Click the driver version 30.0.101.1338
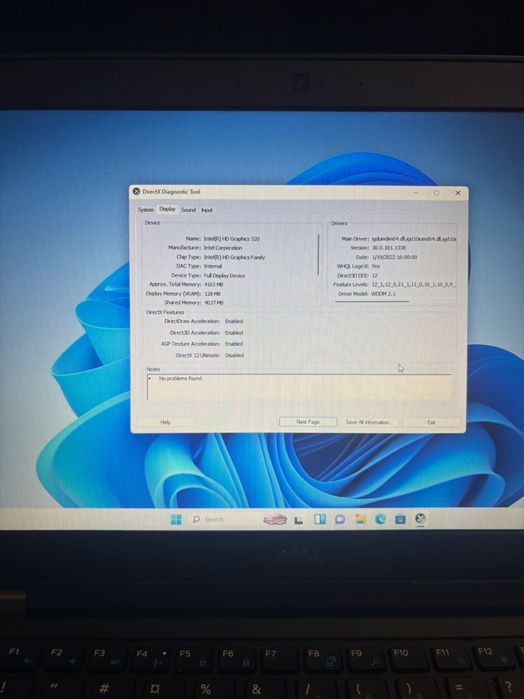Viewport: 524px width, 699px height. pos(389,248)
